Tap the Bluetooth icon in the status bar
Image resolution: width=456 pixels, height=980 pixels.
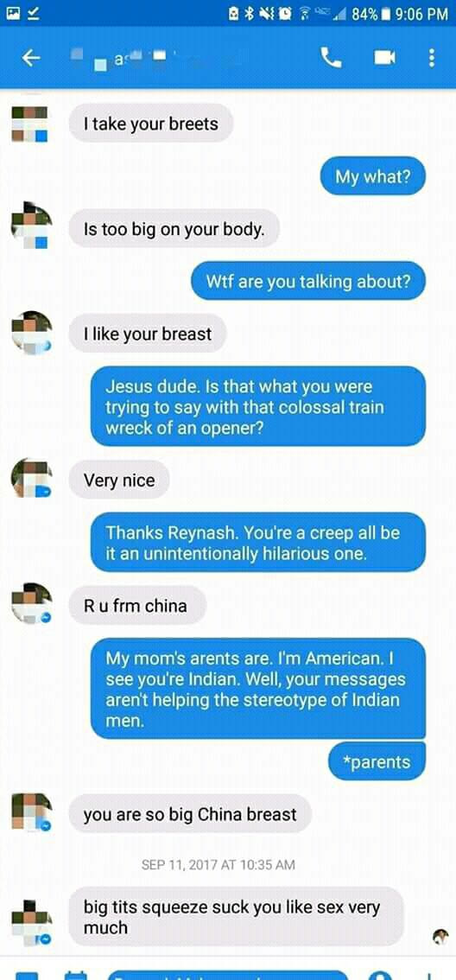click(249, 13)
